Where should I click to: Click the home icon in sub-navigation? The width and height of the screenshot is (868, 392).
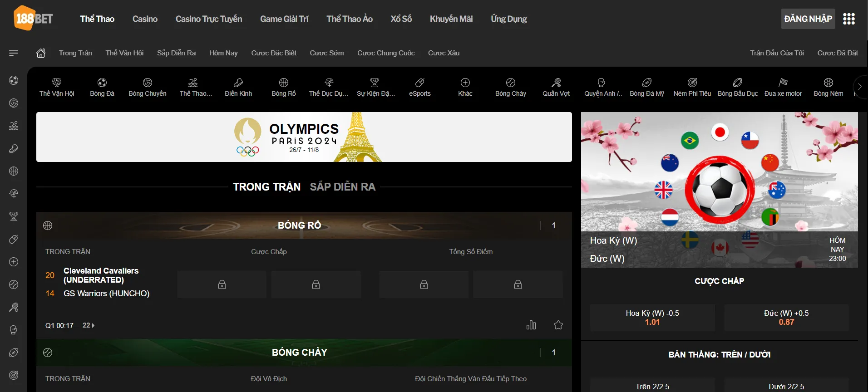(41, 53)
